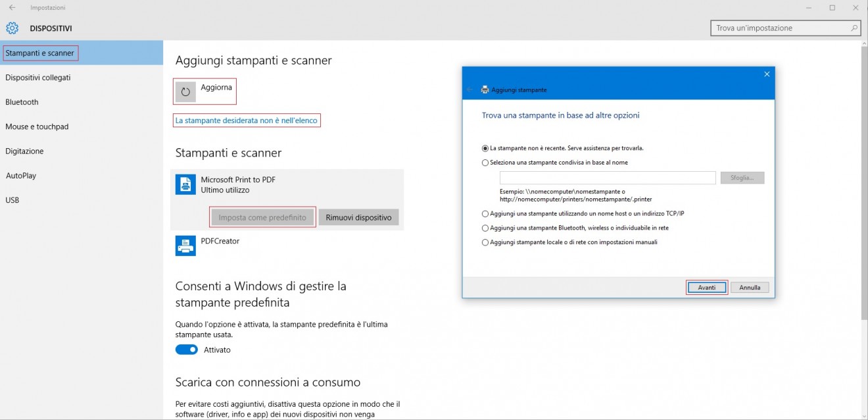Minimize the Impostazioni window
868x420 pixels.
[x=808, y=7]
